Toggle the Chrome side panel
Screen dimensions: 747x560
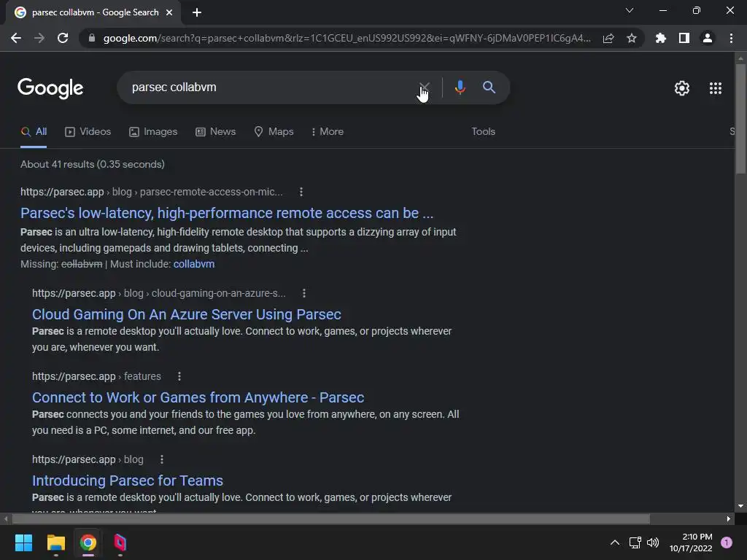pyautogui.click(x=684, y=38)
